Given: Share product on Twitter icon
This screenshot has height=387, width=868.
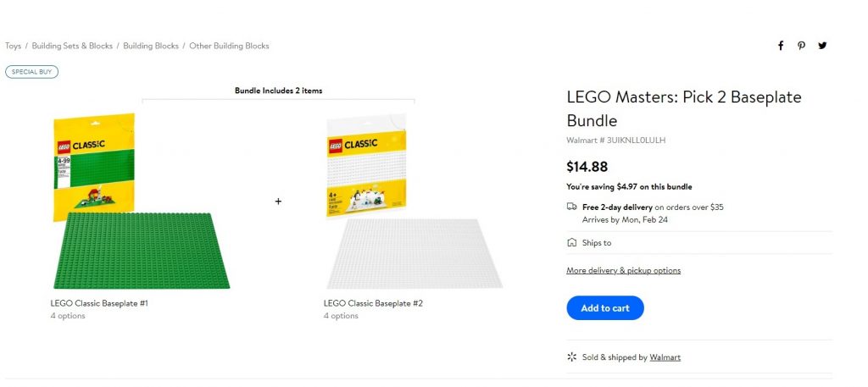Looking at the screenshot, I should pos(822,46).
